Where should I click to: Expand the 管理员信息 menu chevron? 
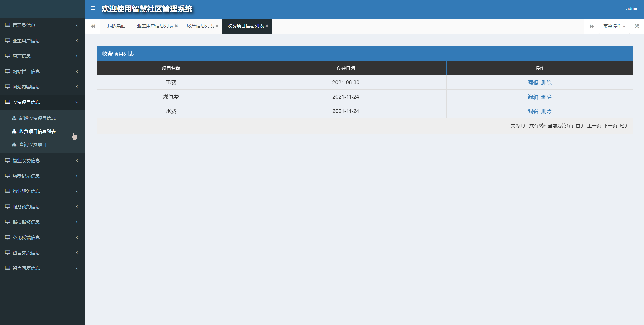tap(77, 25)
